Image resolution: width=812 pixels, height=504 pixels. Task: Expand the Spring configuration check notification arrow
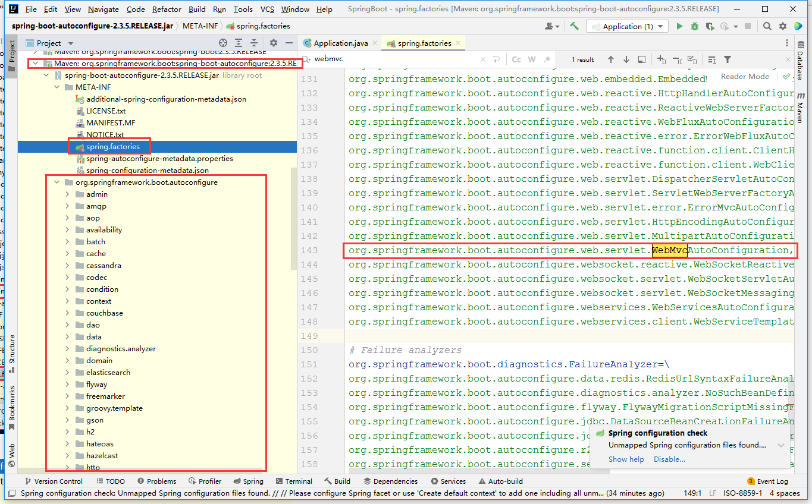point(781,445)
